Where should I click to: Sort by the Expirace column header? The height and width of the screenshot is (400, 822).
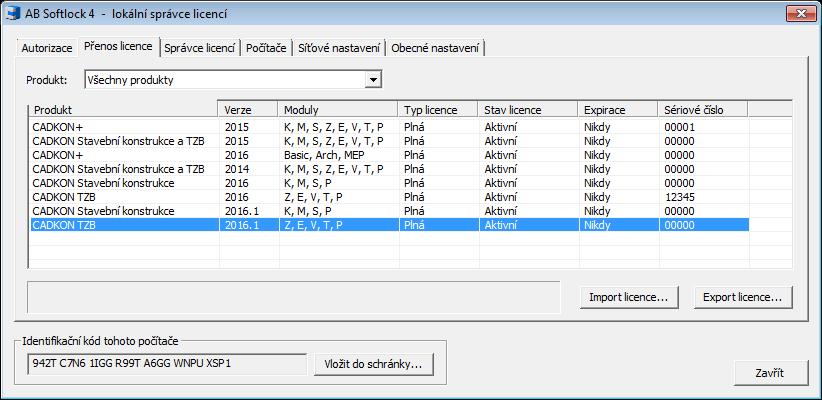click(x=618, y=110)
